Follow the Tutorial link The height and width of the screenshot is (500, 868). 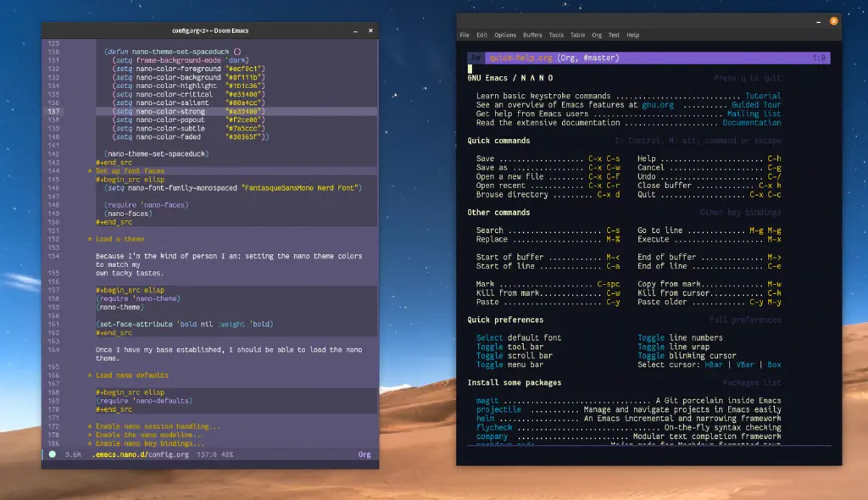pos(763,96)
